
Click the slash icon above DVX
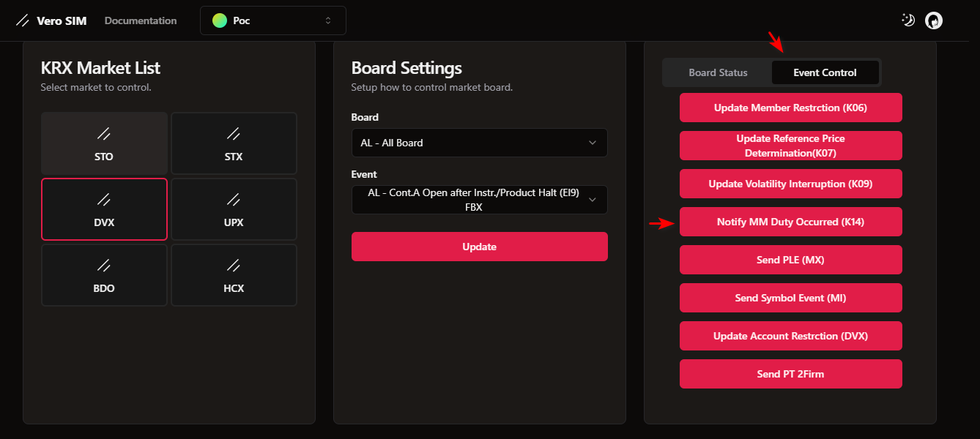pos(104,200)
